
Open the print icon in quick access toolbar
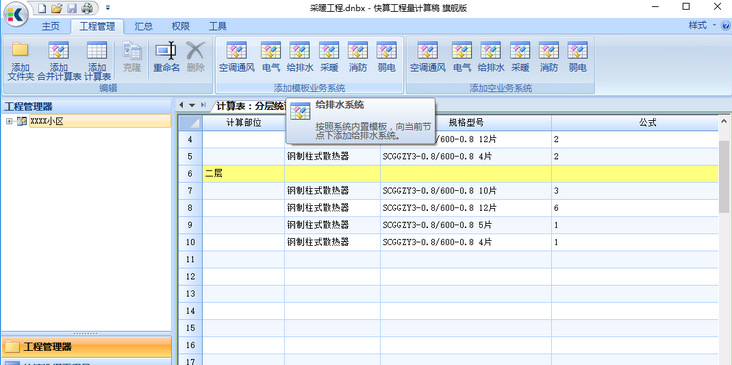click(87, 7)
